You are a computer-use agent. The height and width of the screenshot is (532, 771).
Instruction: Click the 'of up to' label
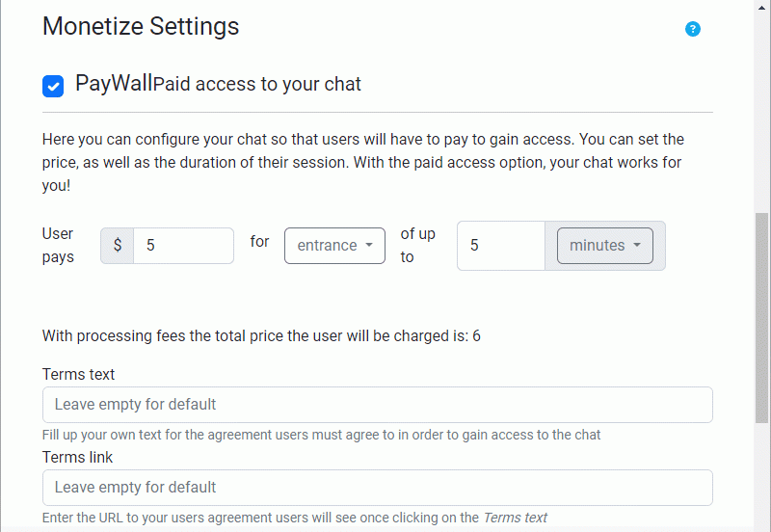pos(417,245)
